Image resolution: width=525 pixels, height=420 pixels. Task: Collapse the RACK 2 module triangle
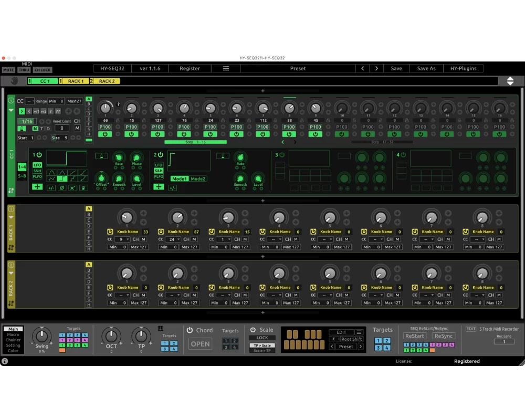[x=11, y=273]
